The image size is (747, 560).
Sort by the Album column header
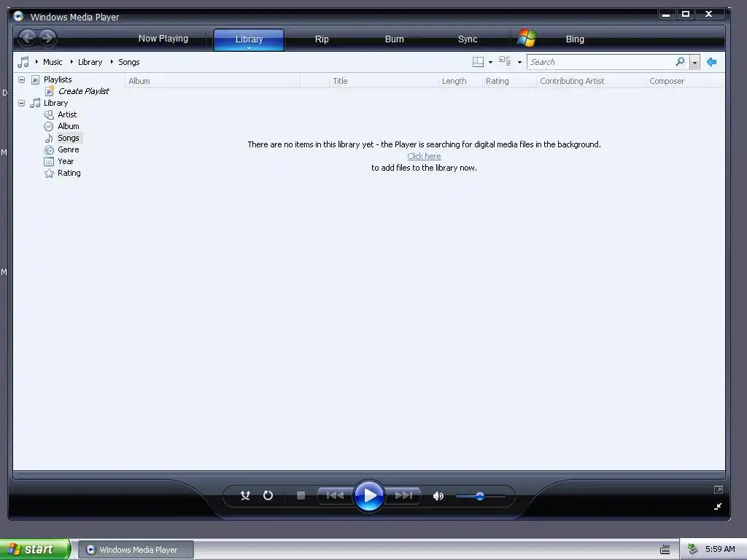[212, 81]
